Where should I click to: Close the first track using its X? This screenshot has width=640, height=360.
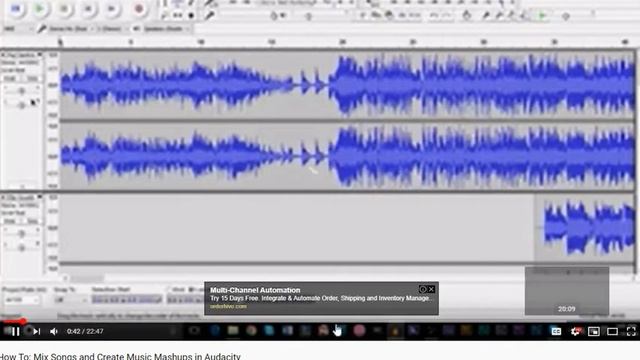click(x=3, y=55)
